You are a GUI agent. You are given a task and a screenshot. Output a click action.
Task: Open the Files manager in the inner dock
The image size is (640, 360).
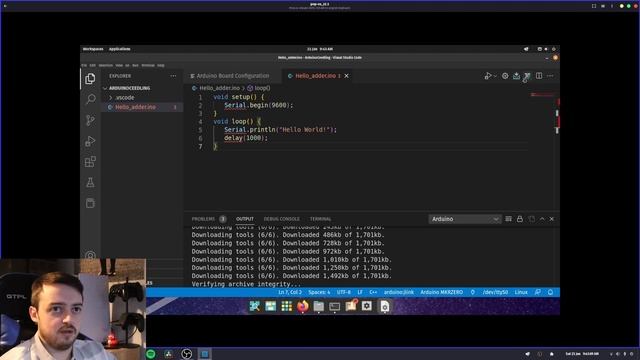(319, 306)
